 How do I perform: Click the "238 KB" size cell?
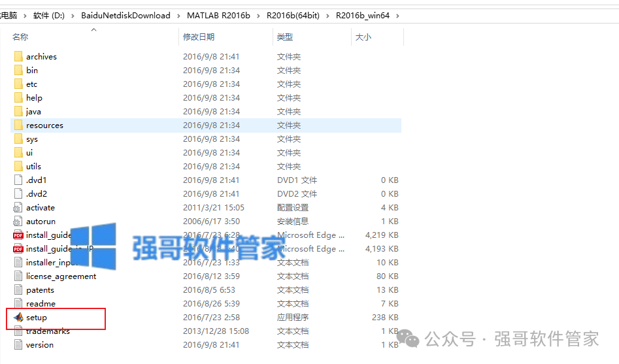[x=385, y=318]
